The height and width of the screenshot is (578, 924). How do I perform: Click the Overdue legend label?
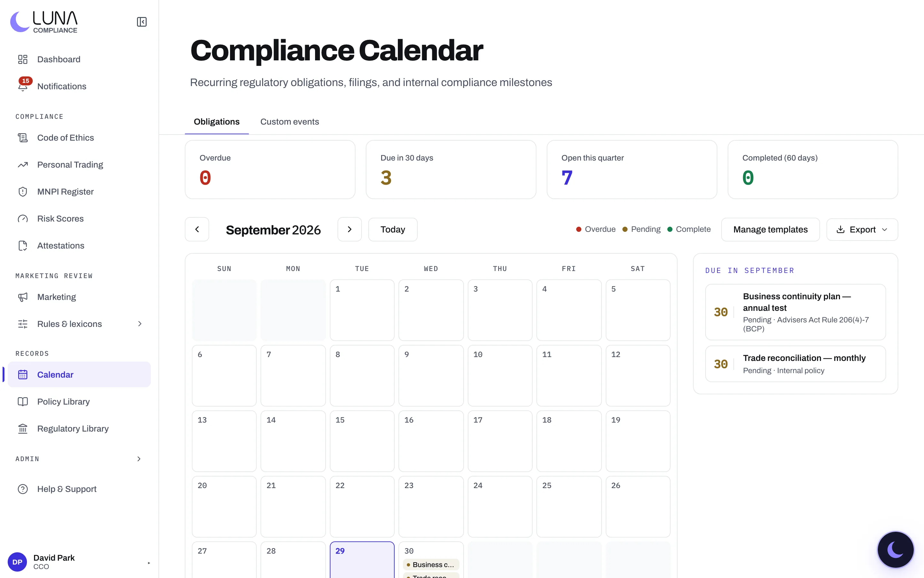(600, 229)
